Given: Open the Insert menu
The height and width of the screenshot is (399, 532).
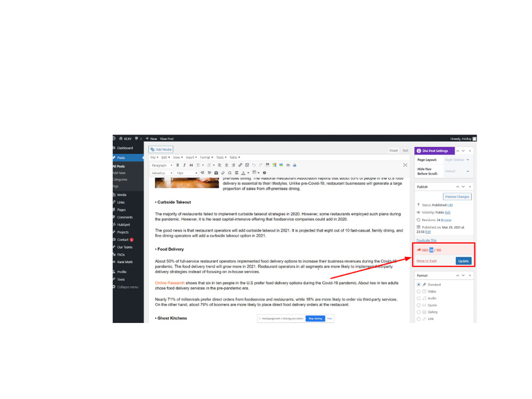Looking at the screenshot, I should pyautogui.click(x=192, y=157).
